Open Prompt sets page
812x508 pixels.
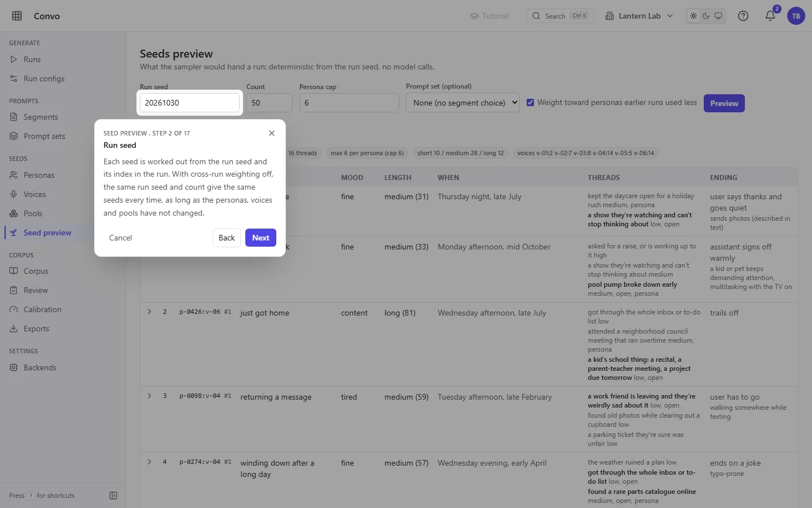63,136
